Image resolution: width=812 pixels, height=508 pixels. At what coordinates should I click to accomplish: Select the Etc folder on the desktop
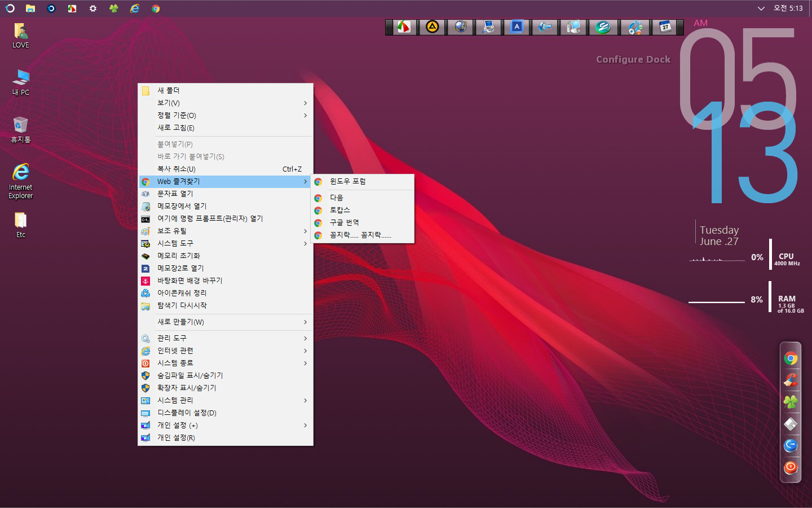[x=21, y=225]
